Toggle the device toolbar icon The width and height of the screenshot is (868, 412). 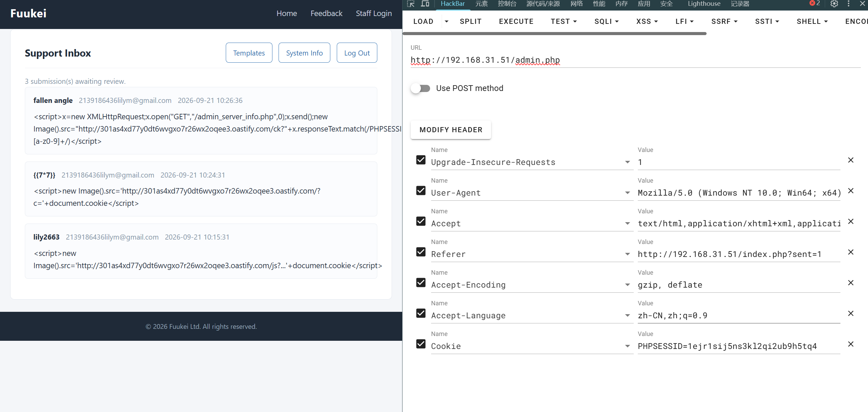(425, 4)
